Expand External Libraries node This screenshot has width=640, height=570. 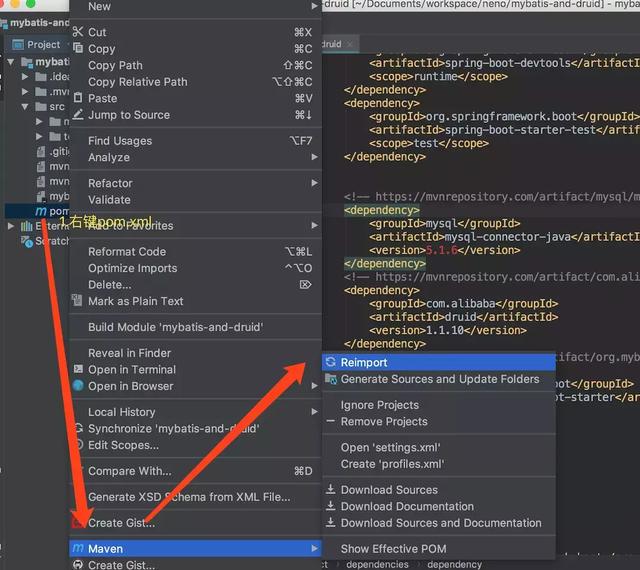click(11, 226)
